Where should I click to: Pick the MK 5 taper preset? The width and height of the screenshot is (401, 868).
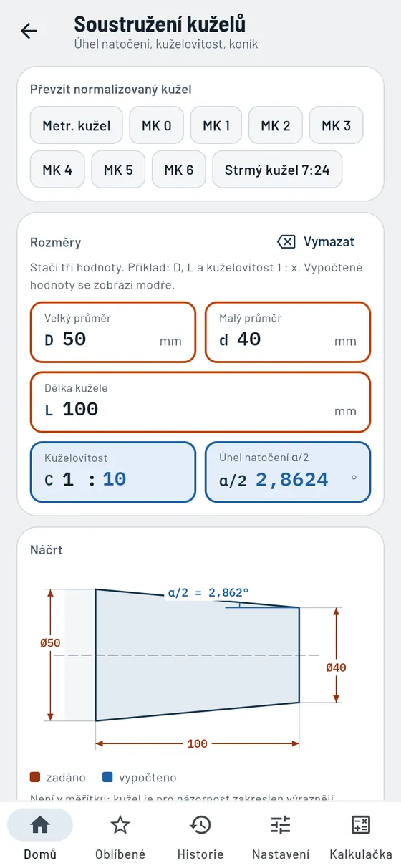pos(118,170)
